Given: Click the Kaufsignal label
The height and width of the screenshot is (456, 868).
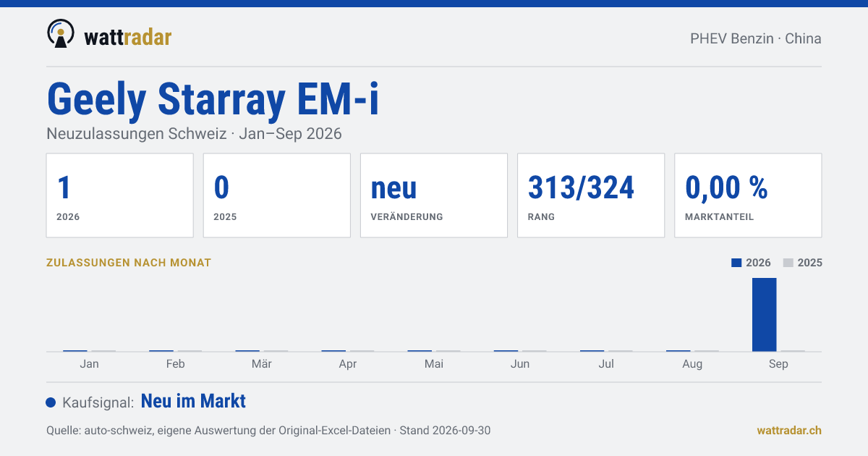Looking at the screenshot, I should click(98, 403).
